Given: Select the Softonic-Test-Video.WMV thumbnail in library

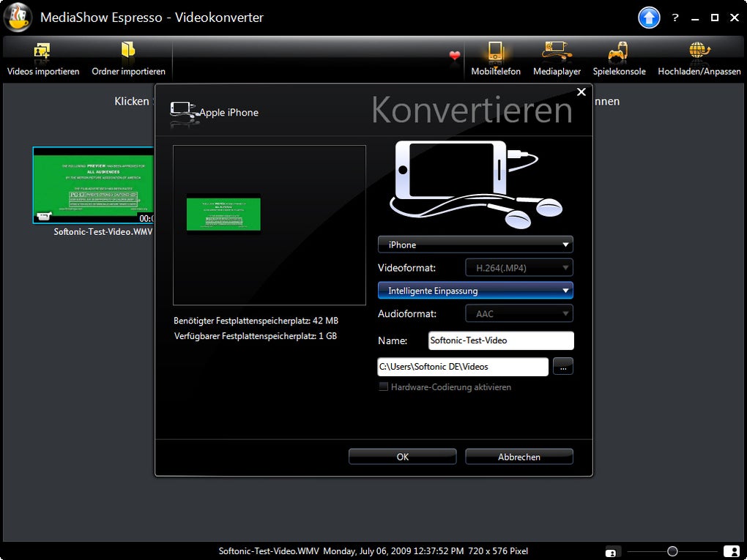Looking at the screenshot, I should tap(94, 185).
